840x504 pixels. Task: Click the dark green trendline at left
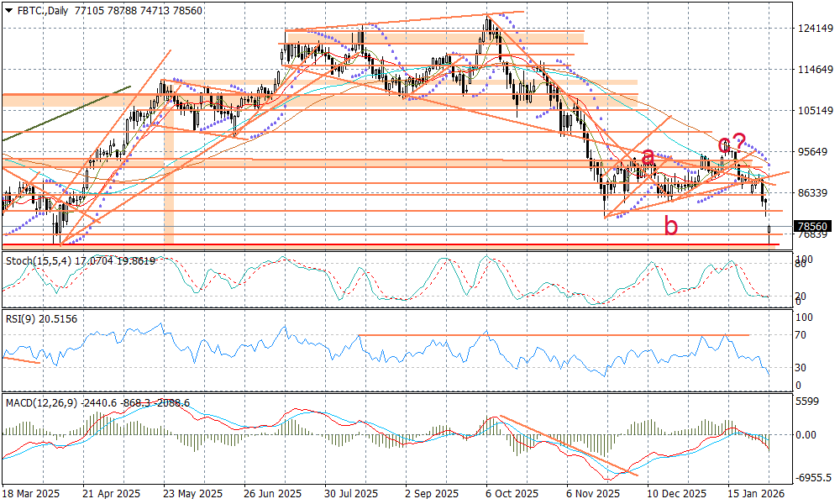[67, 113]
